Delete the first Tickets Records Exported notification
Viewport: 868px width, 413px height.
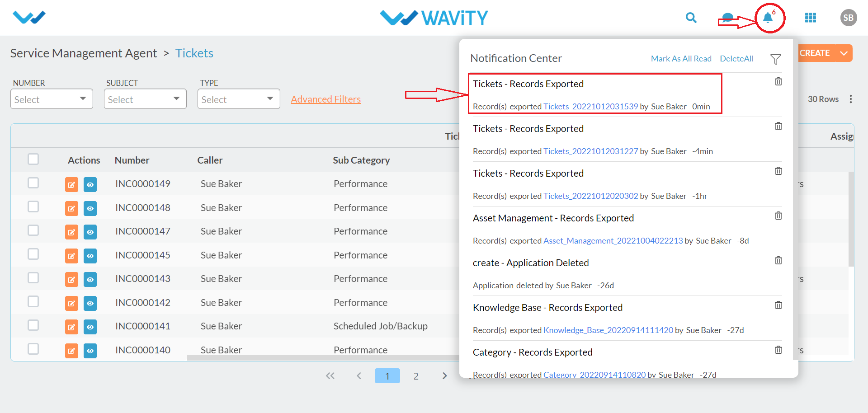click(x=778, y=81)
